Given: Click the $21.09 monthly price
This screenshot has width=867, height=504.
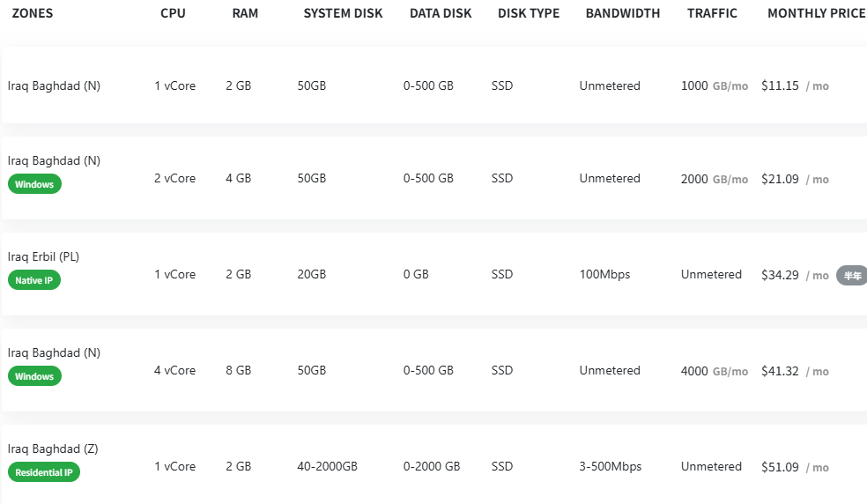Looking at the screenshot, I should (780, 179).
